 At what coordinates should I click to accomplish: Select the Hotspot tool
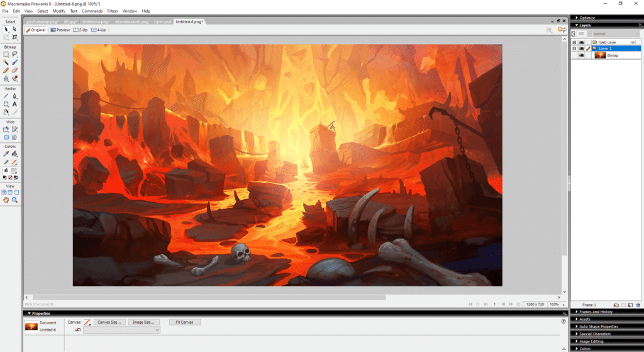click(6, 130)
